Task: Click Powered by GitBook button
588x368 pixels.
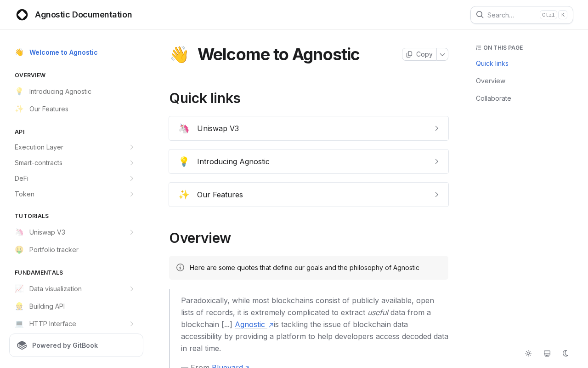Action: (76, 345)
